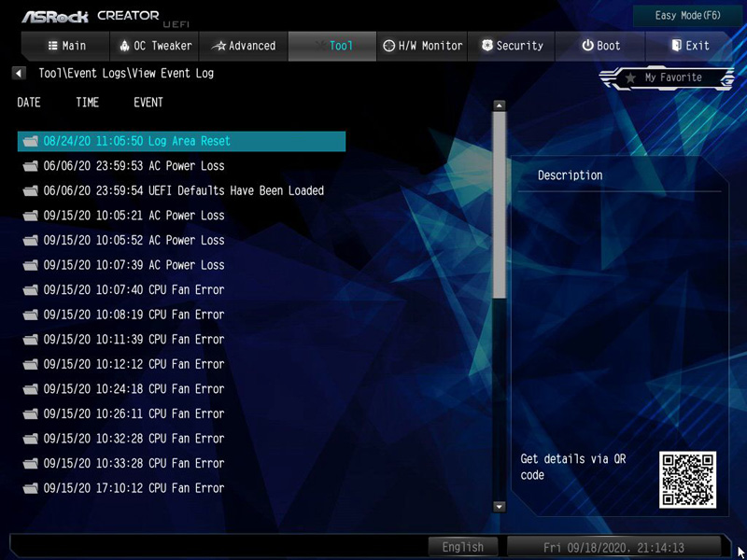The height and width of the screenshot is (560, 747).
Task: Select the 10:11:39 CPU Fan Error entry
Action: pyautogui.click(x=181, y=340)
